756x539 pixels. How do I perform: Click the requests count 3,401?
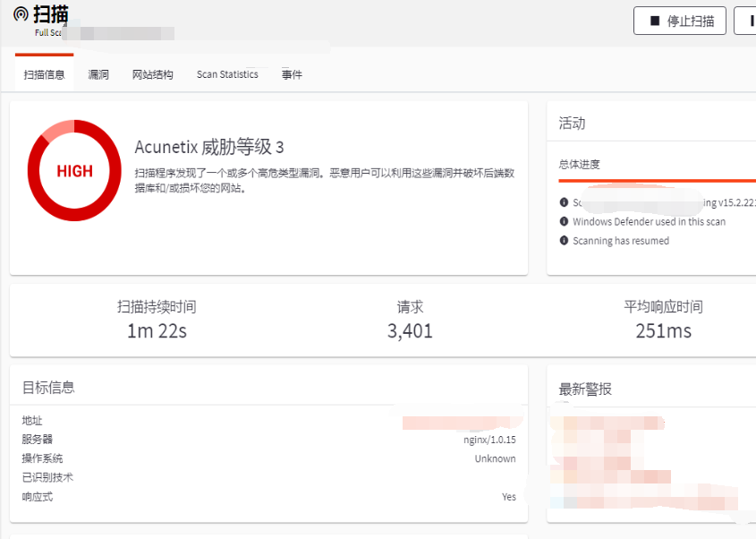(x=410, y=331)
